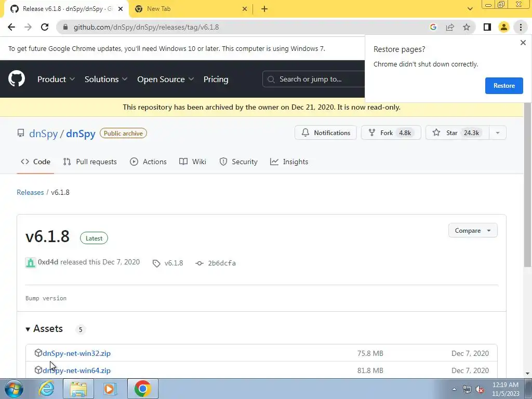532x399 pixels.
Task: Fork the repository
Action: pyautogui.click(x=391, y=132)
